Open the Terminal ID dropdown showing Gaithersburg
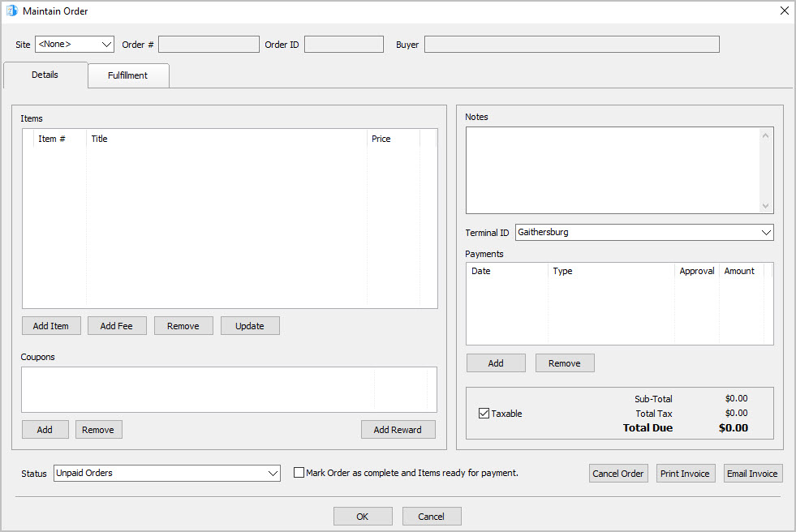This screenshot has height=532, width=796. 644,232
